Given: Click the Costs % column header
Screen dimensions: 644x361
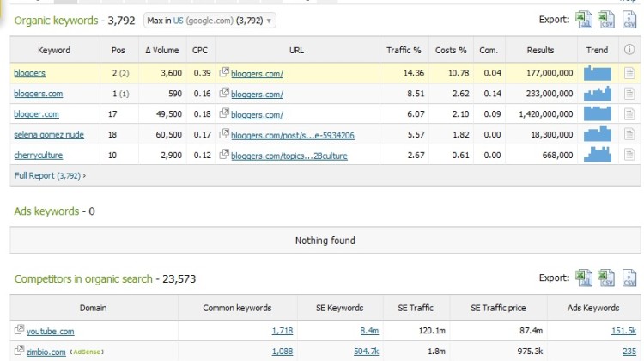Looking at the screenshot, I should pos(451,50).
